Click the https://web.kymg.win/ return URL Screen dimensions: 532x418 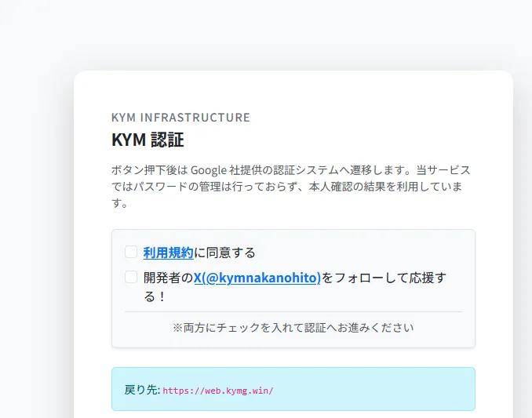[x=218, y=390]
